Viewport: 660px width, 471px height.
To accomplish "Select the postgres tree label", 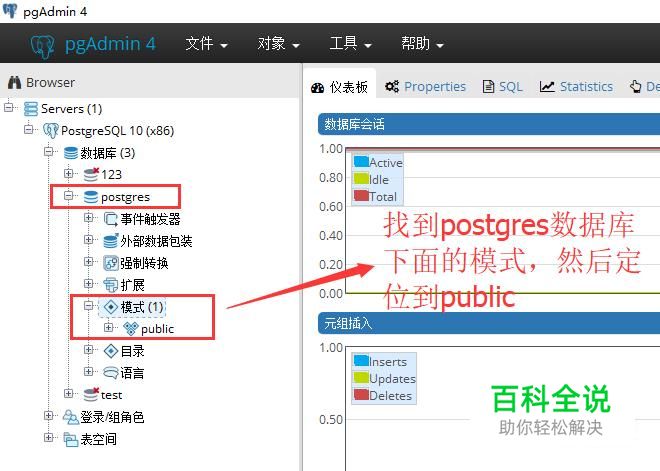I will (x=125, y=197).
